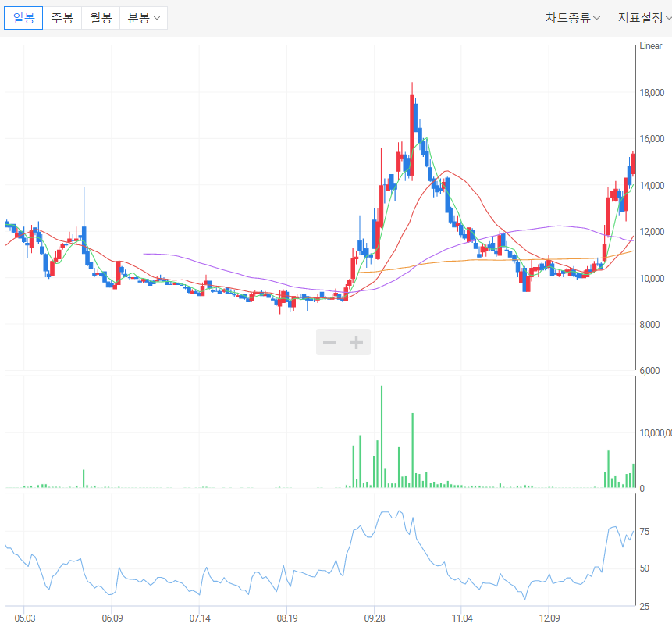The image size is (672, 627).
Task: Click the 12,000 price axis label
Action: point(652,232)
